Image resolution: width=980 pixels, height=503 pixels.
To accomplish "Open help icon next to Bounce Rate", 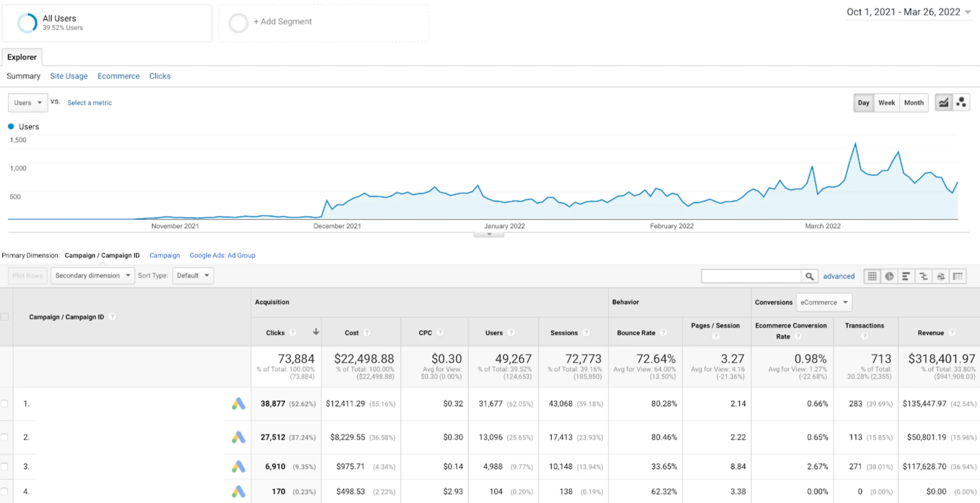I will [x=663, y=333].
